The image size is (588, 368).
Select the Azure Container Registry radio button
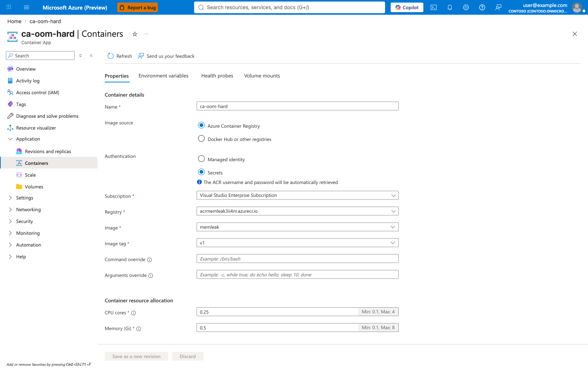click(201, 125)
